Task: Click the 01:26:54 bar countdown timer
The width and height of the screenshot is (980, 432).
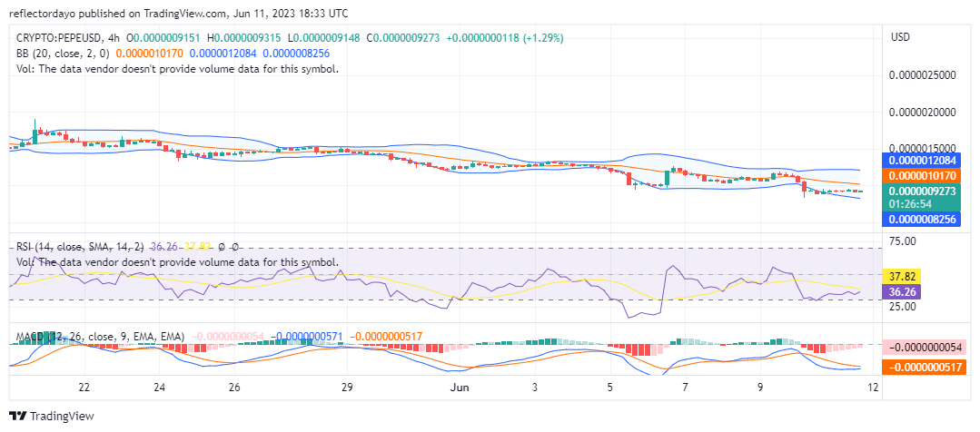Action: tap(909, 204)
